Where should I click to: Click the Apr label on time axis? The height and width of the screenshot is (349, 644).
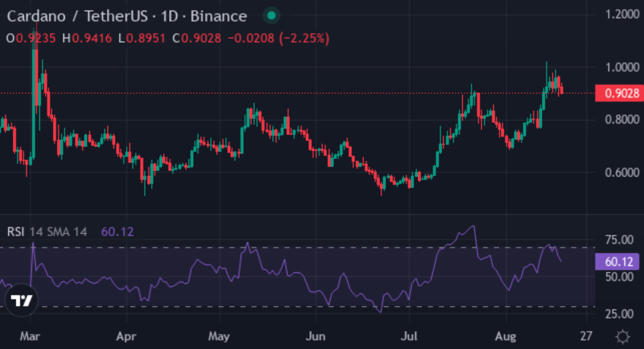pos(126,336)
